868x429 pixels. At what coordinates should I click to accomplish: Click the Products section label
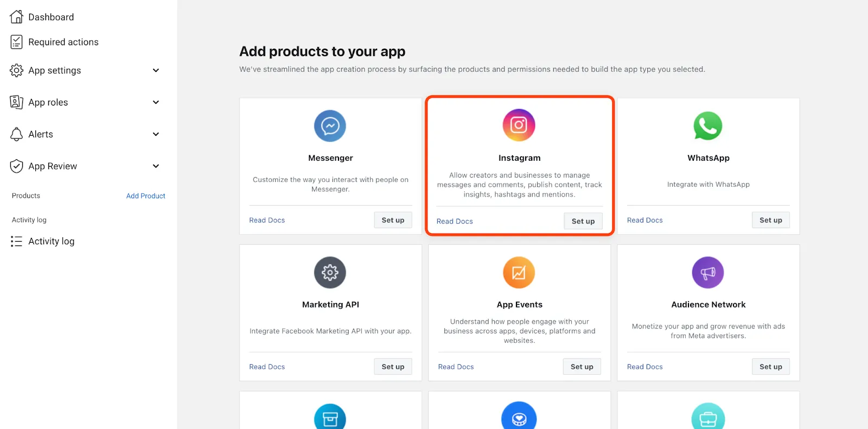click(26, 195)
